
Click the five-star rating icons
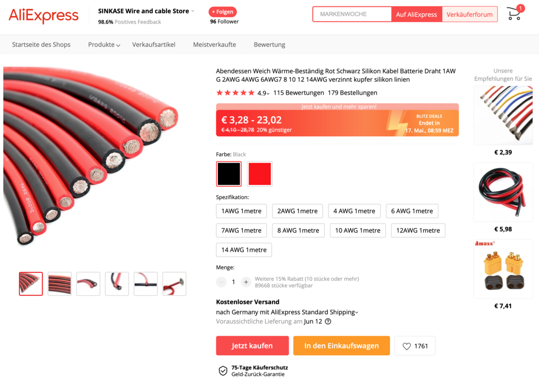235,93
